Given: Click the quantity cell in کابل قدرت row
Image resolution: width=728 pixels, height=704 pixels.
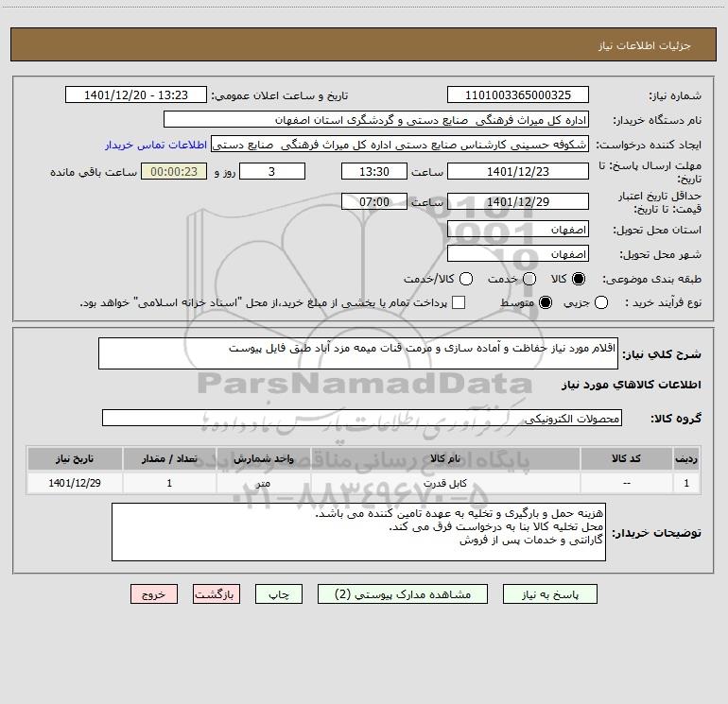Looking at the screenshot, I should click(x=169, y=483).
